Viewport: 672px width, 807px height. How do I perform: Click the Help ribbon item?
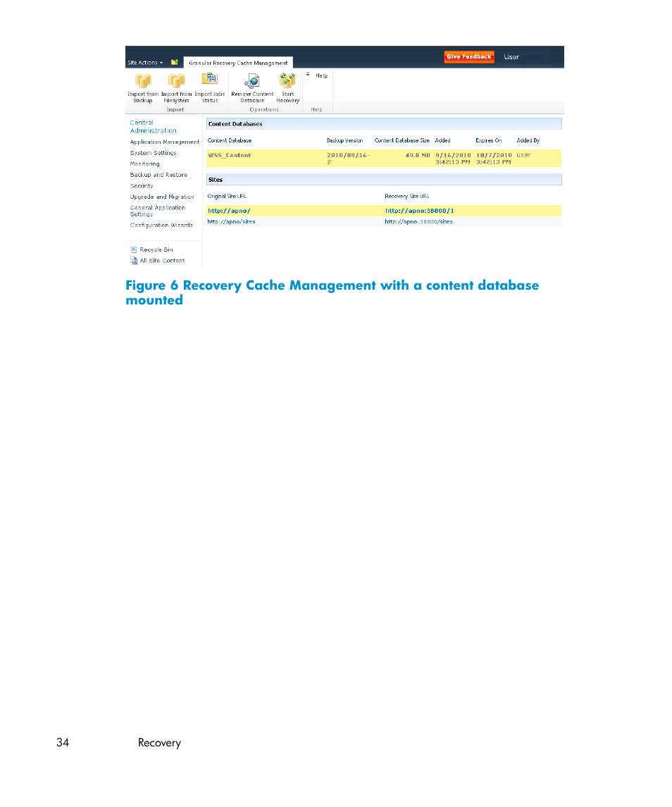322,75
